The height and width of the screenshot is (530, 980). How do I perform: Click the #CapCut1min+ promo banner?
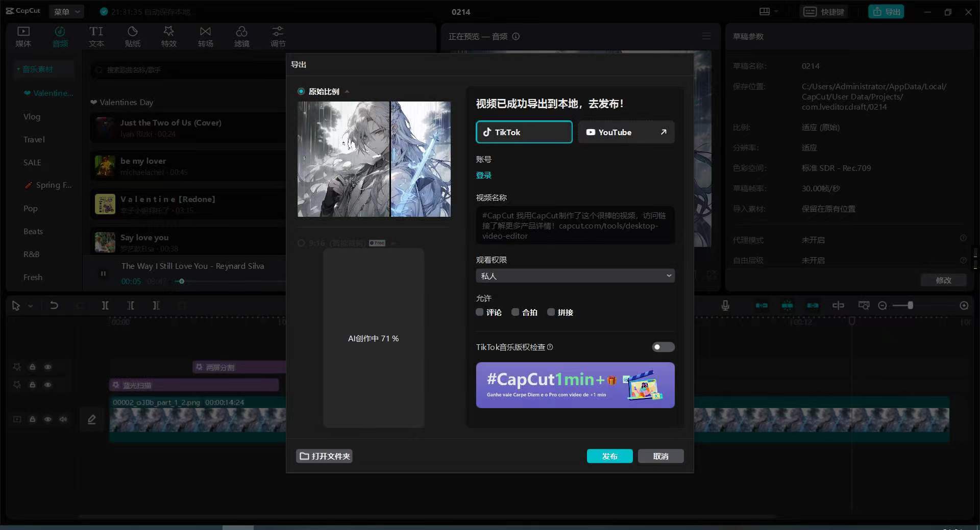coord(575,385)
